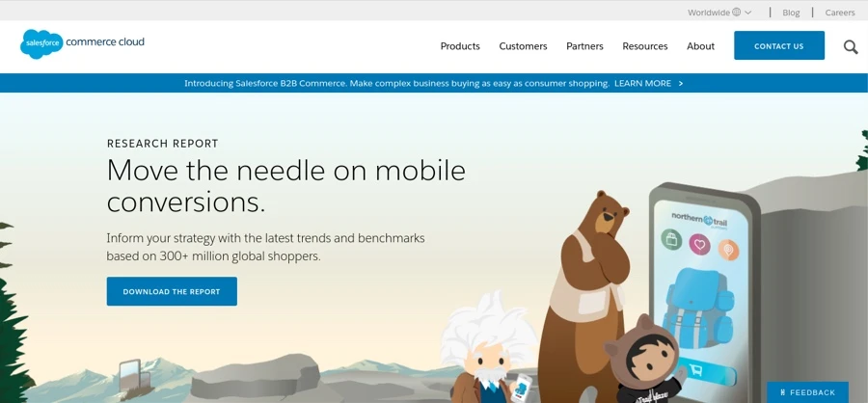868x403 pixels.
Task: Open the Customers menu
Action: pos(523,46)
